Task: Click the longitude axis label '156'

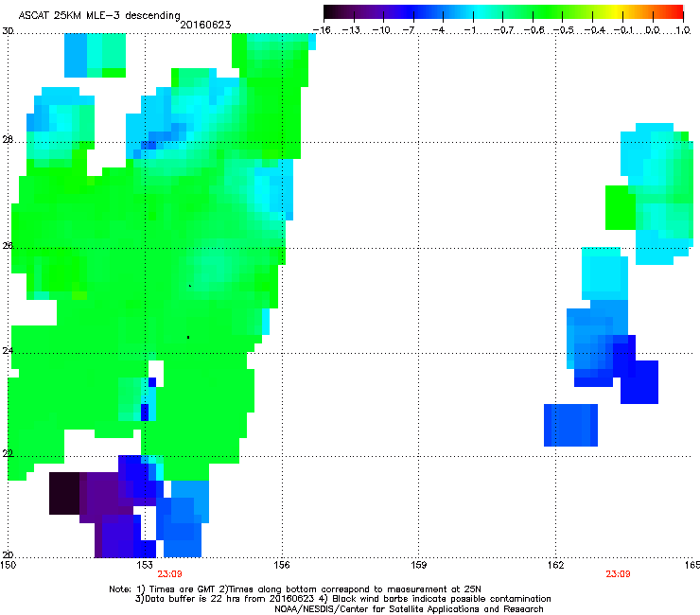Action: 282,565
